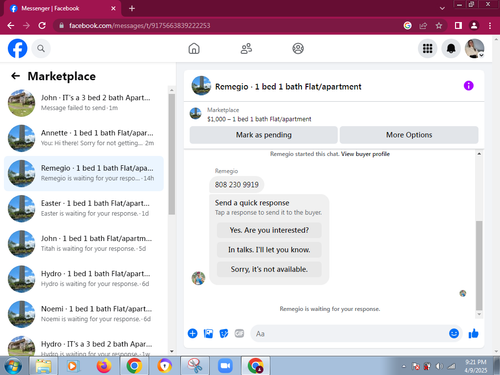Open the purple conversation information icon

pos(468,86)
